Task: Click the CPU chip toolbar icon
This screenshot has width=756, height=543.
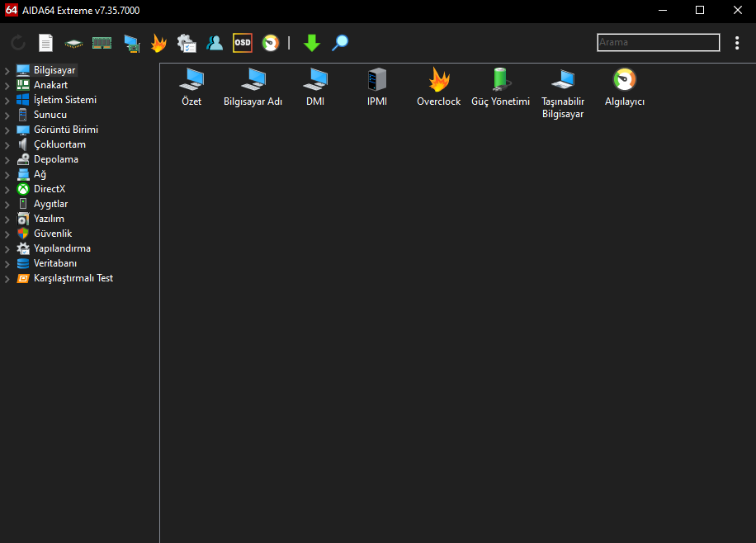Action: (73, 44)
